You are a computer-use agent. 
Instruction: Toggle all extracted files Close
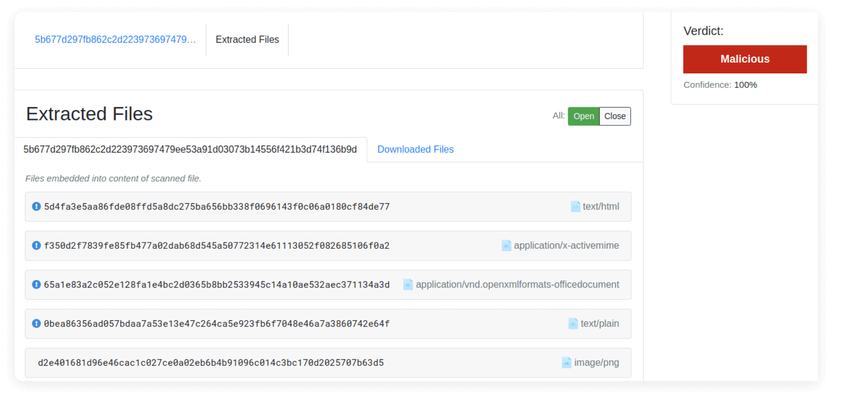tap(615, 116)
